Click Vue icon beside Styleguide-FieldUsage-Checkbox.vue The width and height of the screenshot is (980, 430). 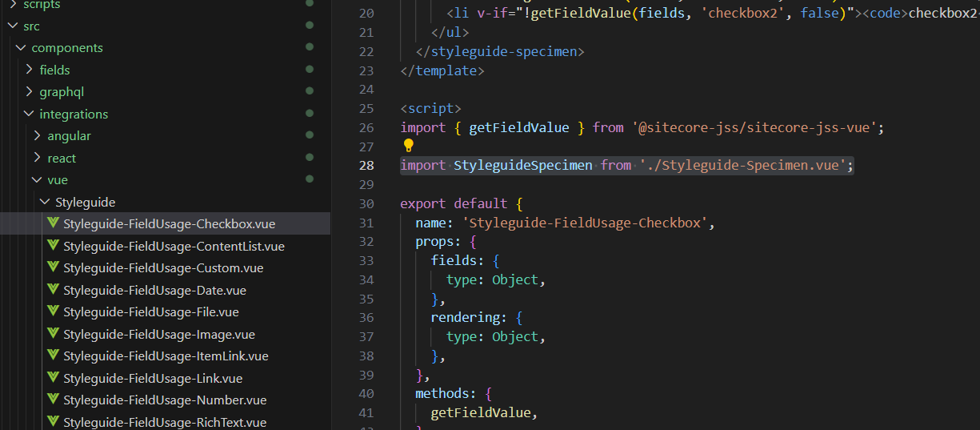coord(53,223)
